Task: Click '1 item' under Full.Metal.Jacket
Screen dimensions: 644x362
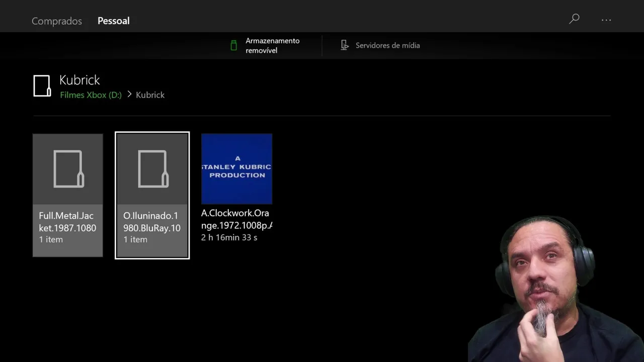Action: click(x=51, y=239)
